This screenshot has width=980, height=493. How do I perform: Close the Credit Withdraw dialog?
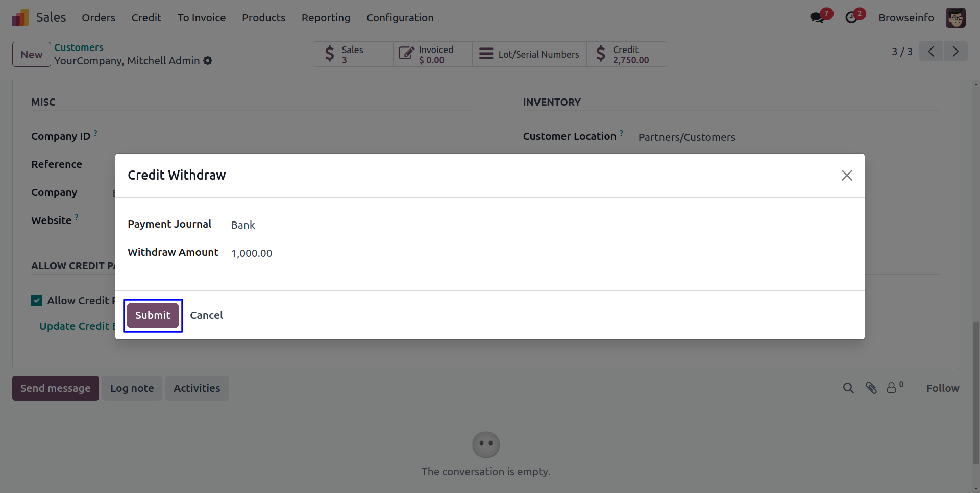[847, 176]
